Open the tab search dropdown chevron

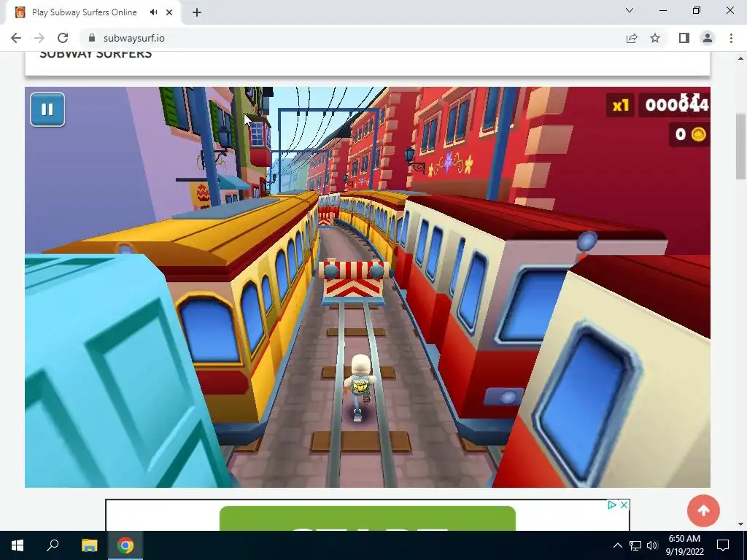tap(630, 10)
